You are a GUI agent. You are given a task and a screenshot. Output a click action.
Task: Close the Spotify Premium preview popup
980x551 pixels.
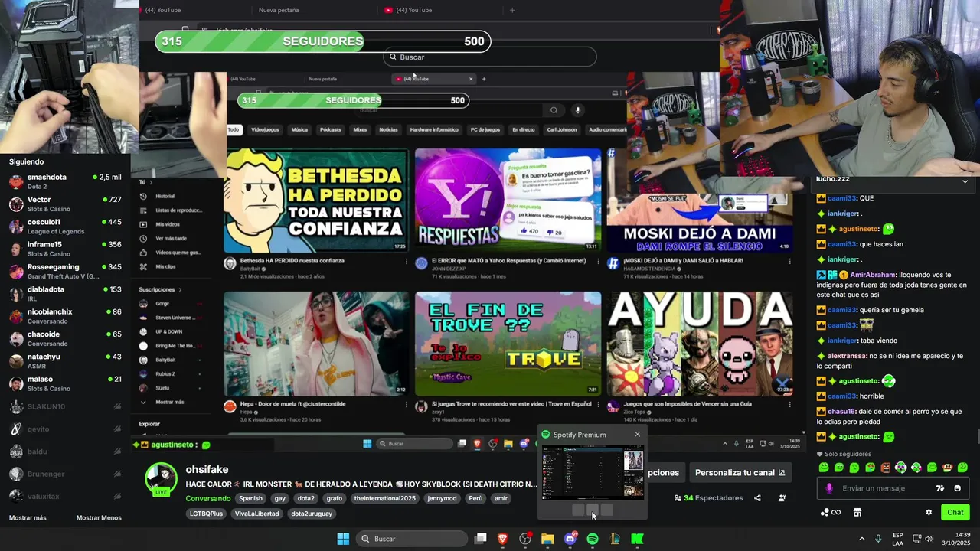click(637, 435)
